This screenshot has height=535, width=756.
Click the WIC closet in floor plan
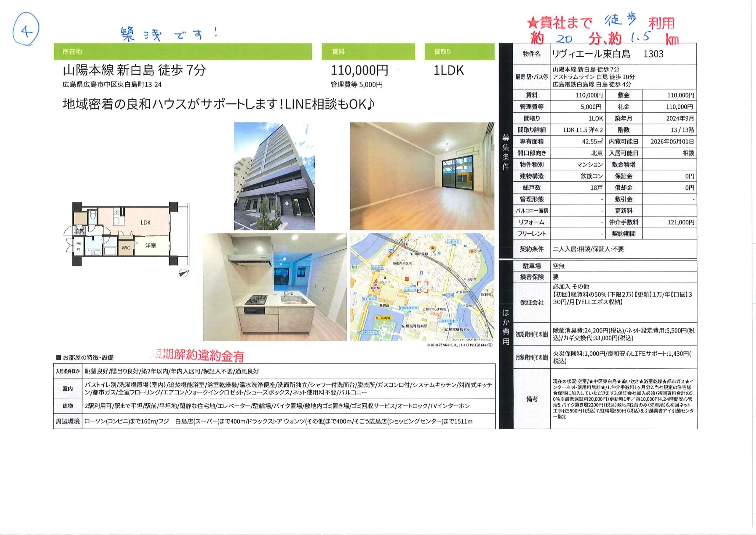coord(126,248)
